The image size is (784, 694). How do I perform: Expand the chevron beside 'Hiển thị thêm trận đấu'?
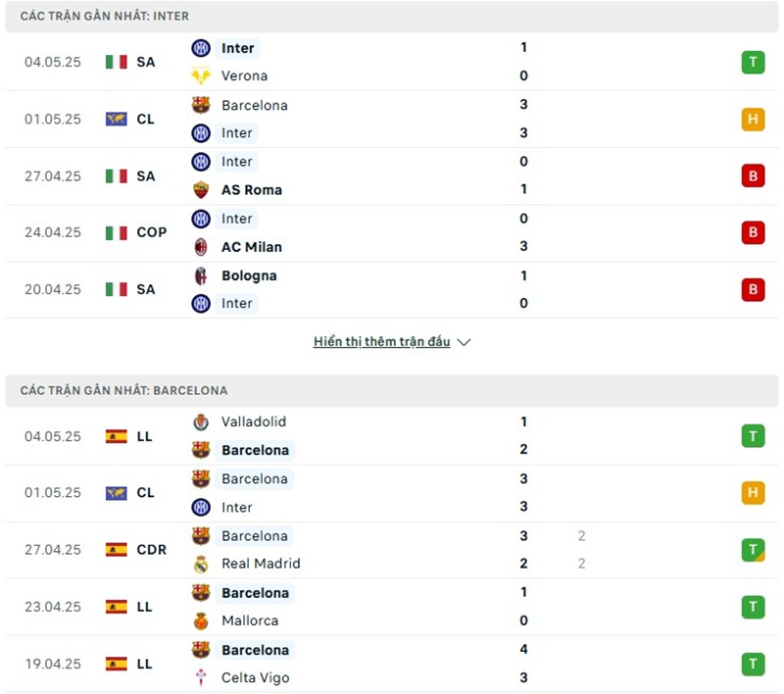(463, 342)
